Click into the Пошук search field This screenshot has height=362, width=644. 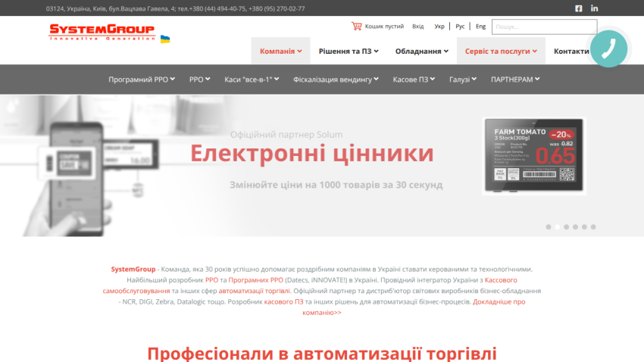tap(544, 27)
